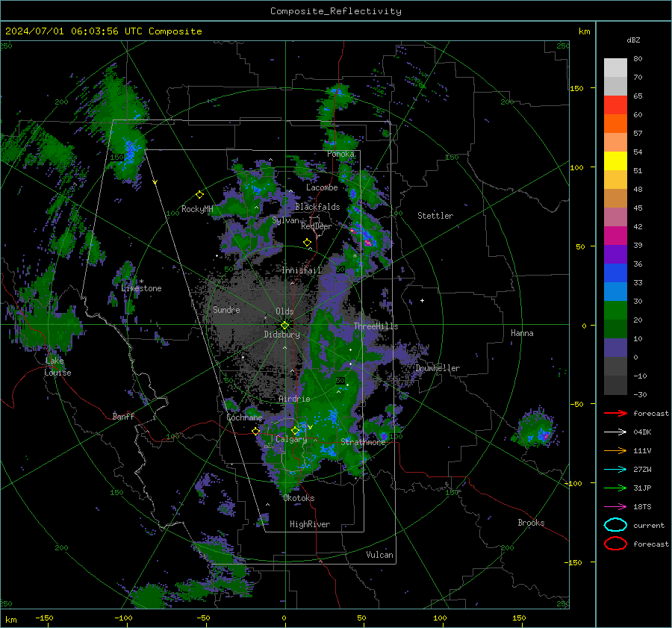
Task: Select the magenta 18TS arrow symbol
Action: point(615,507)
